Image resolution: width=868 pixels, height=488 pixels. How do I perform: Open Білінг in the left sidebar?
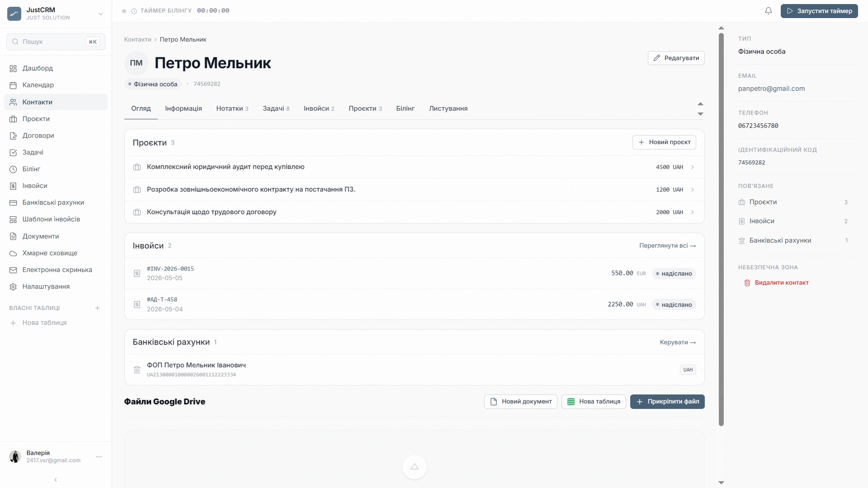56,169
